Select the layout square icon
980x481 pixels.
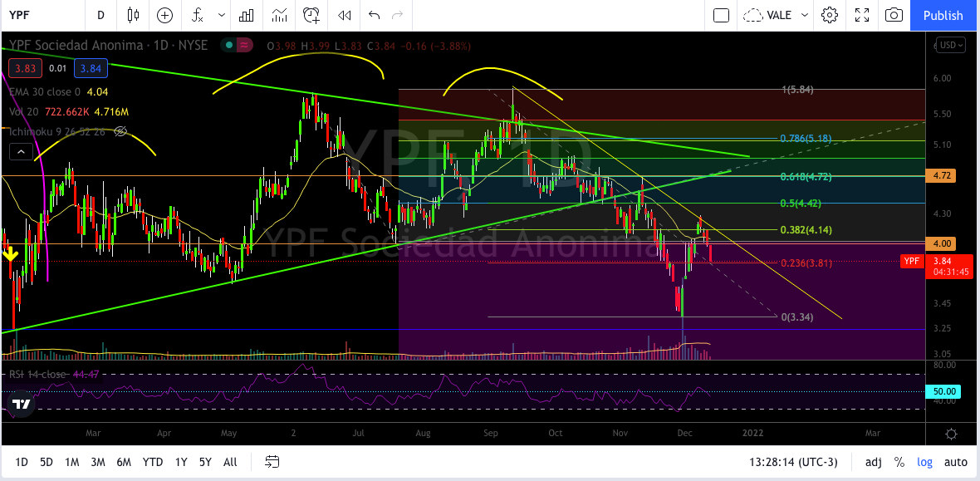click(721, 15)
